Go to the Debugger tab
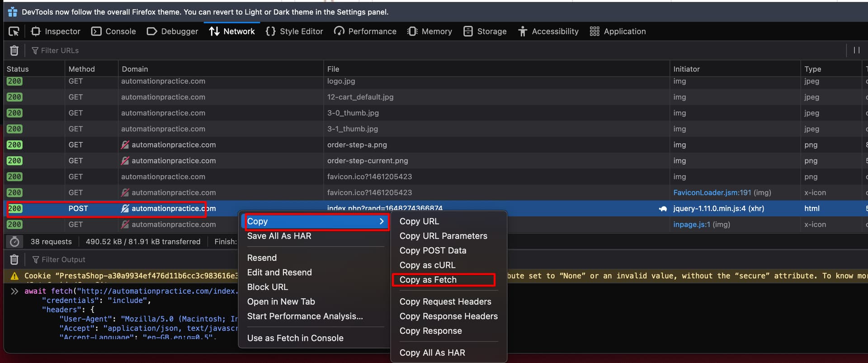The image size is (868, 363). tap(172, 31)
